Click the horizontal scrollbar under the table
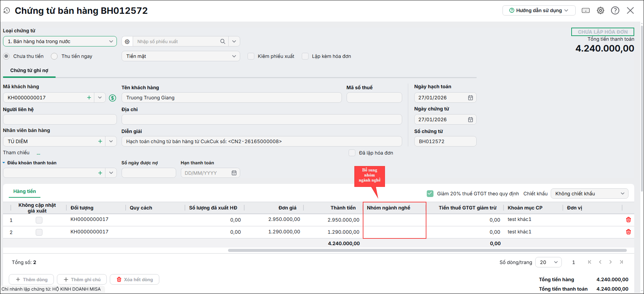The width and height of the screenshot is (644, 294). [427, 251]
